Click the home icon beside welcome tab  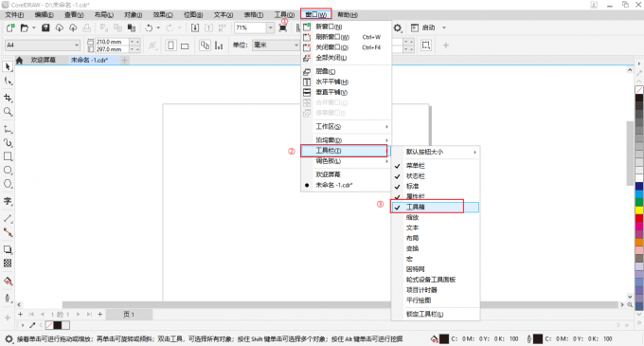tap(19, 61)
